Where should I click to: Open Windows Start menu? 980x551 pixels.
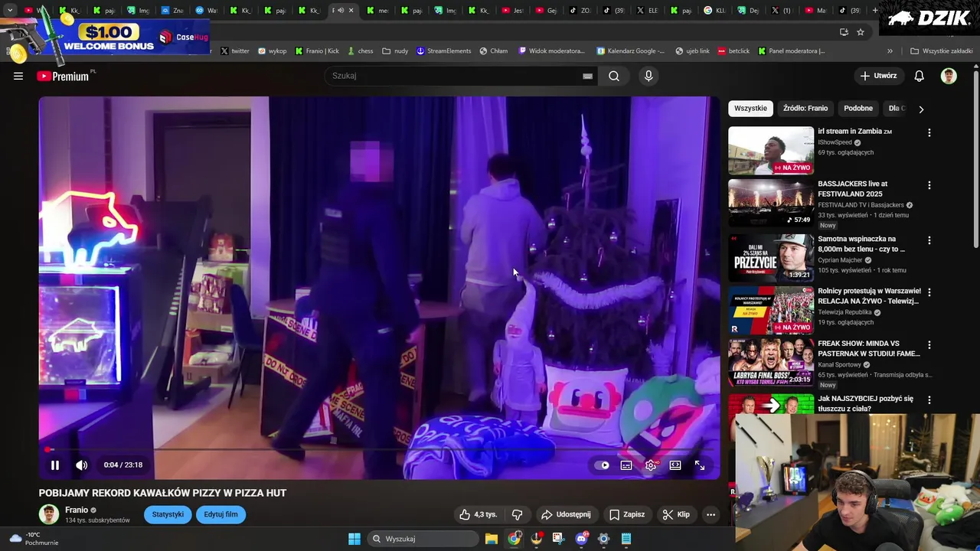tap(354, 539)
